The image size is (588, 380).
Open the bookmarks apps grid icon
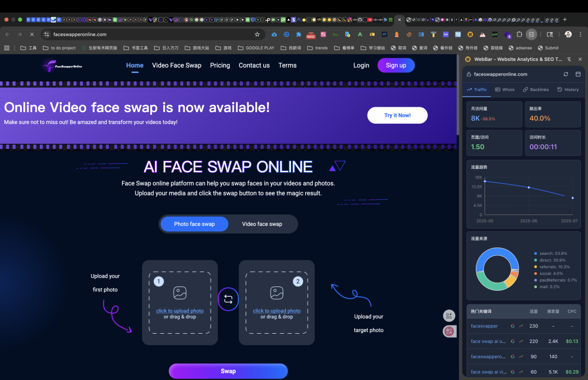pos(7,48)
